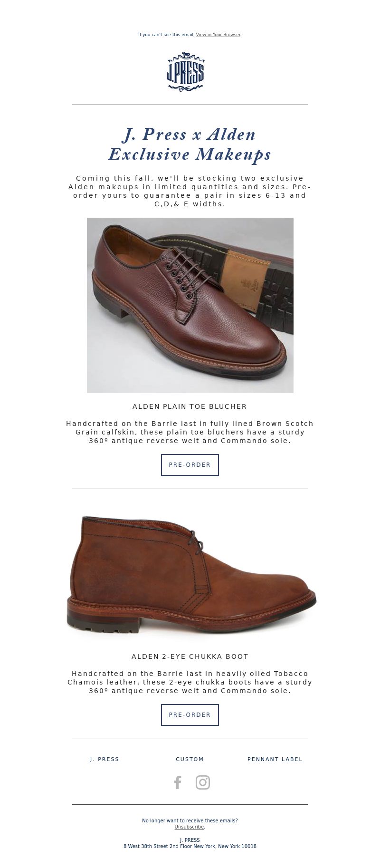Pre-order the Alden Plain Toe Blucher

pos(190,465)
